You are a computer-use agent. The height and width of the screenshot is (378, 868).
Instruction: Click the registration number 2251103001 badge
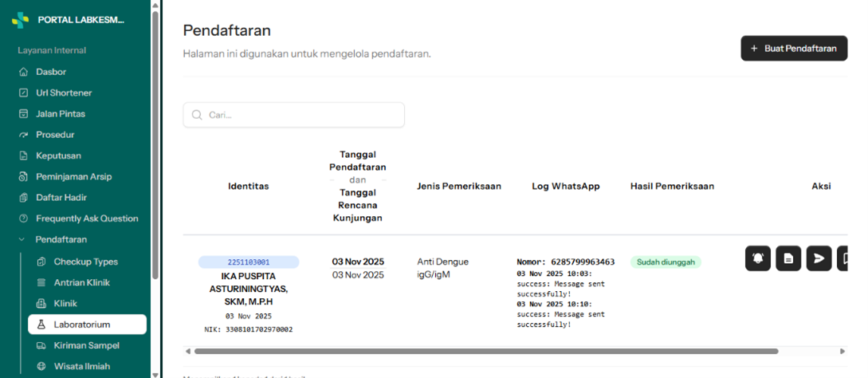(249, 262)
